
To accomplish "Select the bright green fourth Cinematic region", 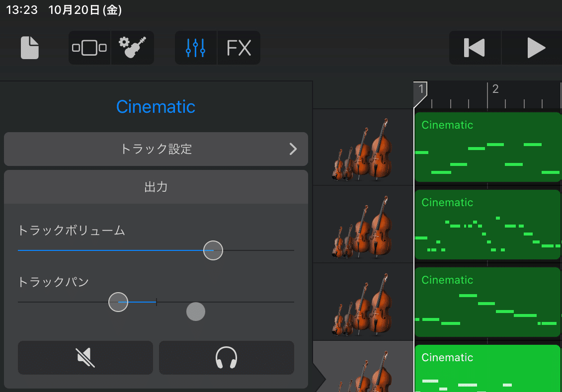I will [488, 368].
